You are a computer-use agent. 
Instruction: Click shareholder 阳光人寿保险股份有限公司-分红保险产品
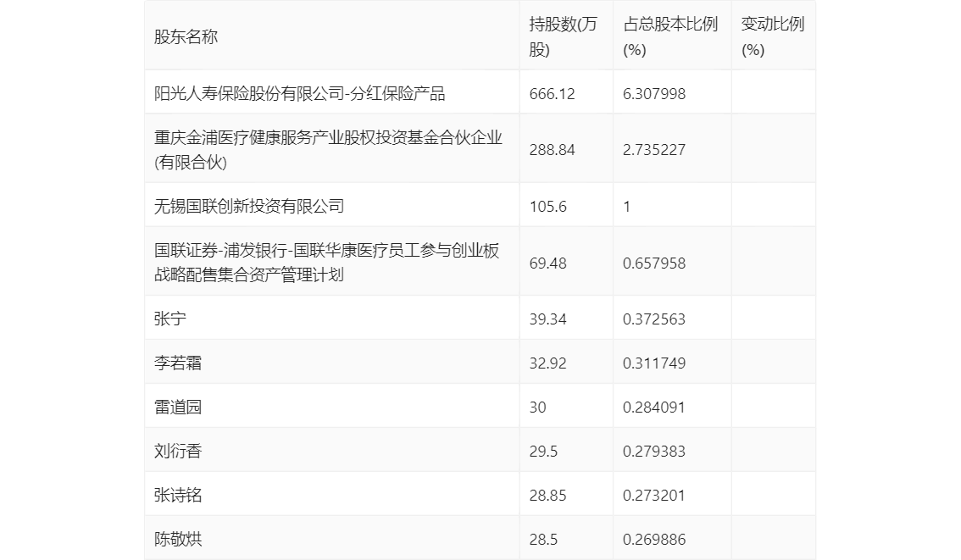(300, 94)
